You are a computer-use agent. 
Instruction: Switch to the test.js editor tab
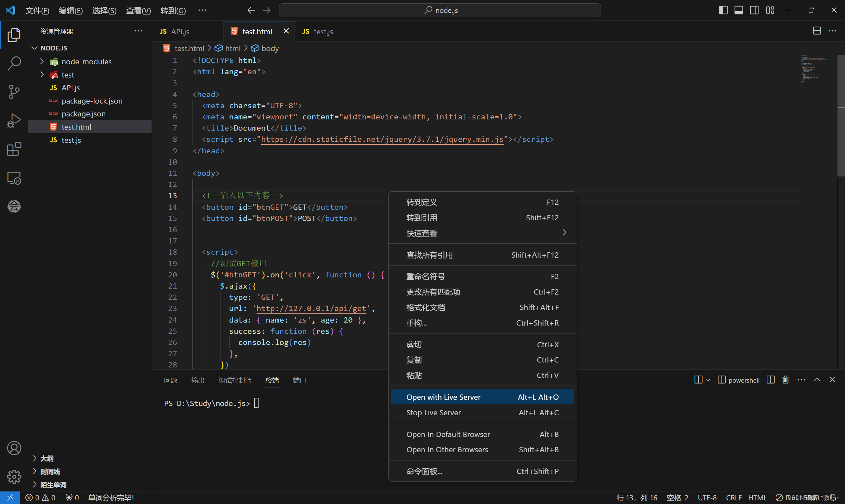323,31
